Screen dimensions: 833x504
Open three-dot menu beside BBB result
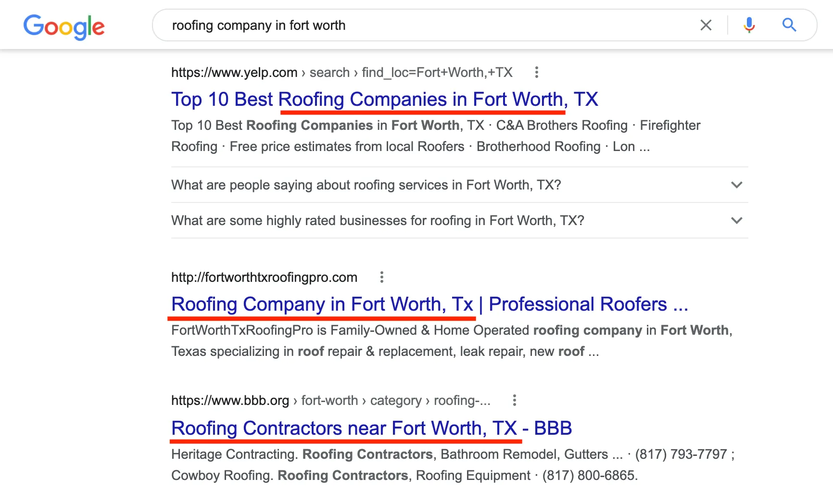click(515, 401)
